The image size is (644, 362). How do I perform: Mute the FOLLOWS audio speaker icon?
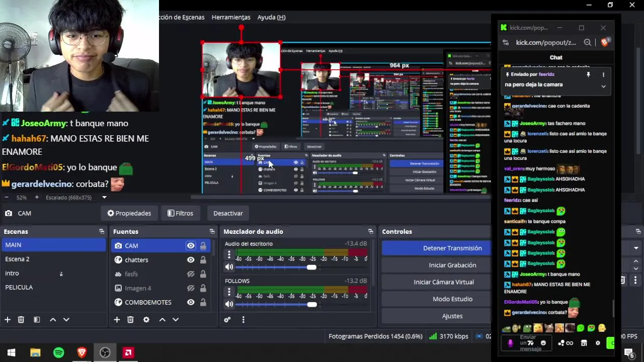(229, 304)
